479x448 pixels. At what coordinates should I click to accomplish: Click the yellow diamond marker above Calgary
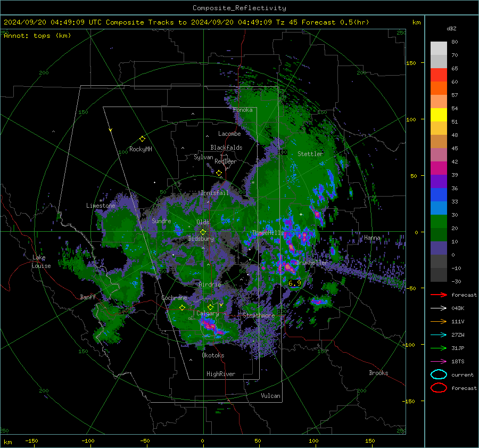[x=210, y=307]
